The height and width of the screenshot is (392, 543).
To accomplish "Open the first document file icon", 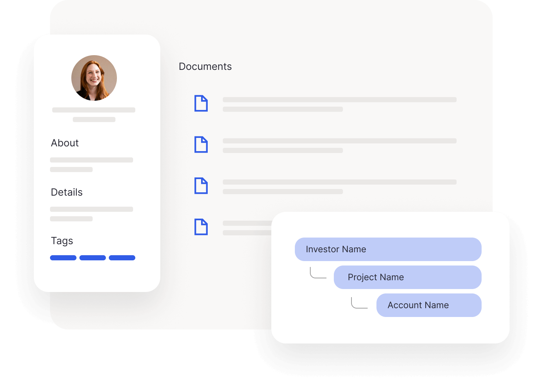I will coord(201,103).
